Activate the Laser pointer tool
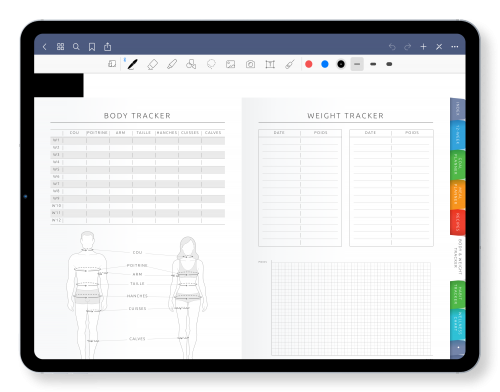Image resolution: width=500 pixels, height=392 pixels. click(x=290, y=64)
